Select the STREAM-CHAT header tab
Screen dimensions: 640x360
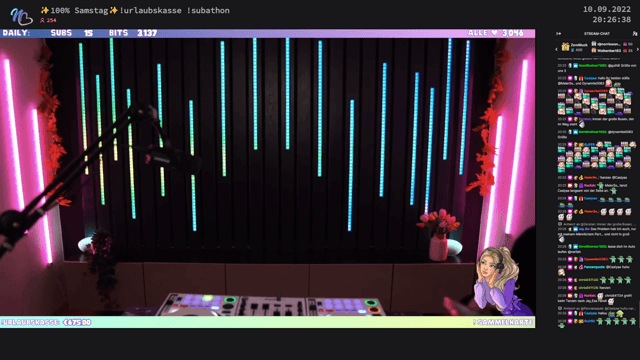597,33
